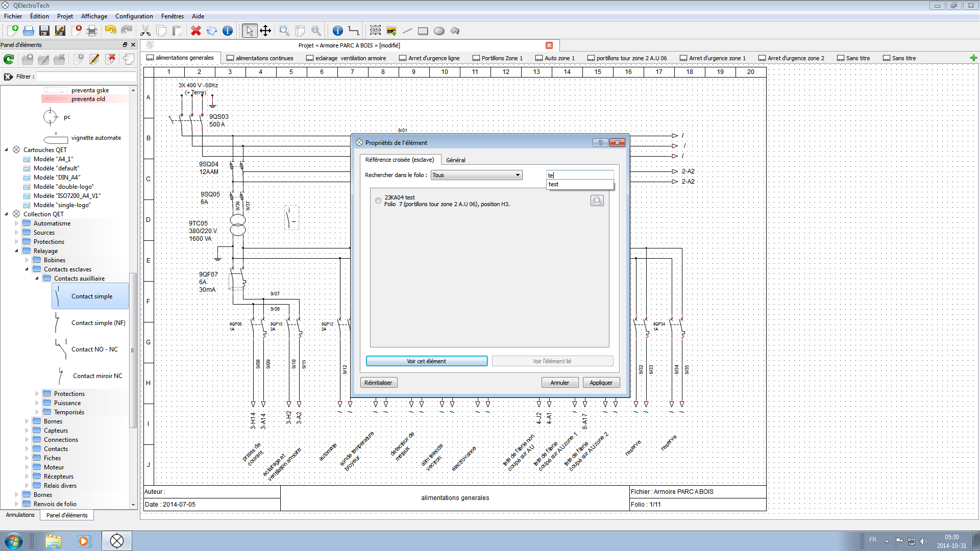Open the Configuration menu
Image resolution: width=980 pixels, height=551 pixels.
(134, 16)
